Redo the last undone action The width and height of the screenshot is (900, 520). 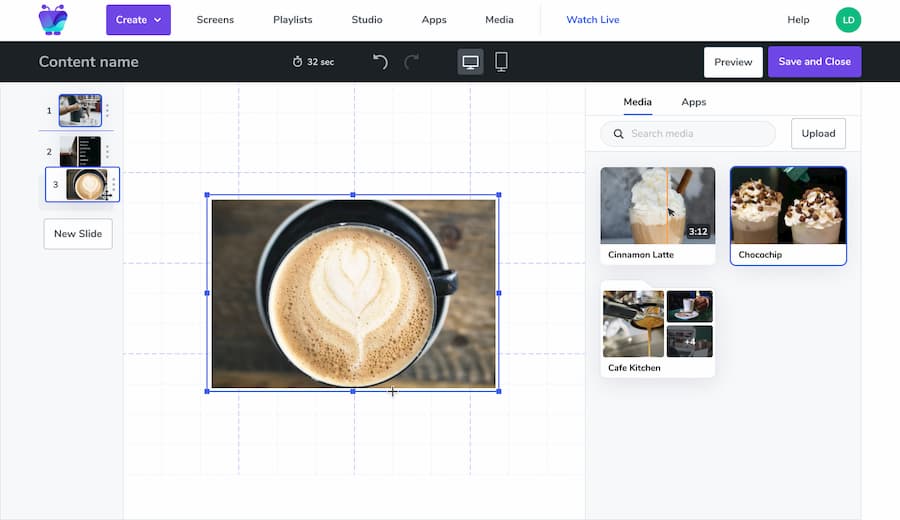point(412,61)
